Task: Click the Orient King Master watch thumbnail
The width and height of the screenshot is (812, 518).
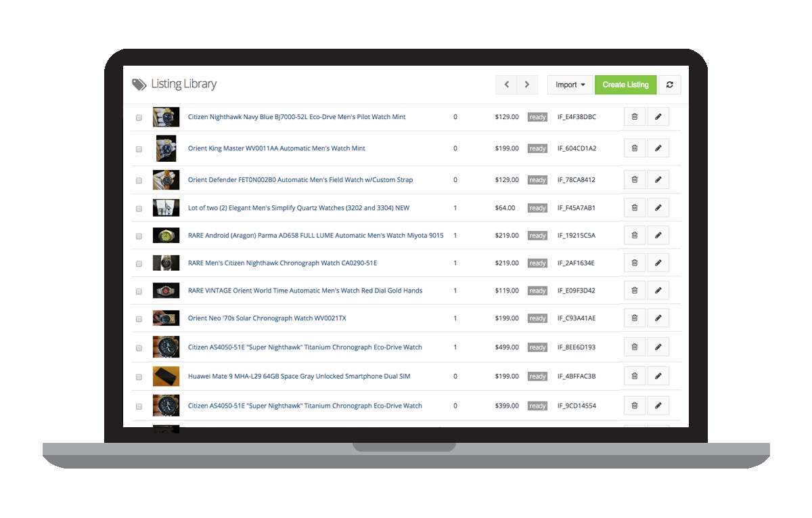Action: tap(166, 148)
